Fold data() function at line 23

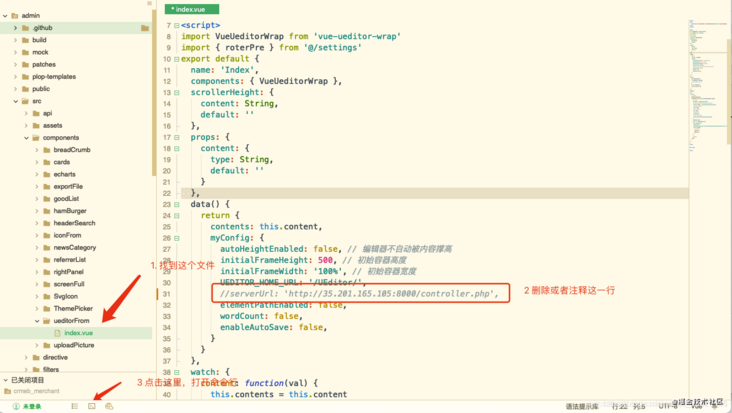(x=176, y=204)
